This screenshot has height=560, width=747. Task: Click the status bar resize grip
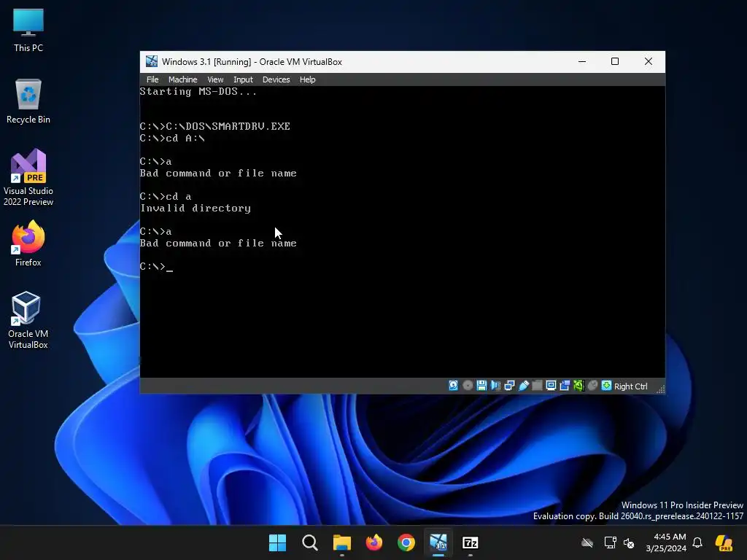tap(661, 389)
